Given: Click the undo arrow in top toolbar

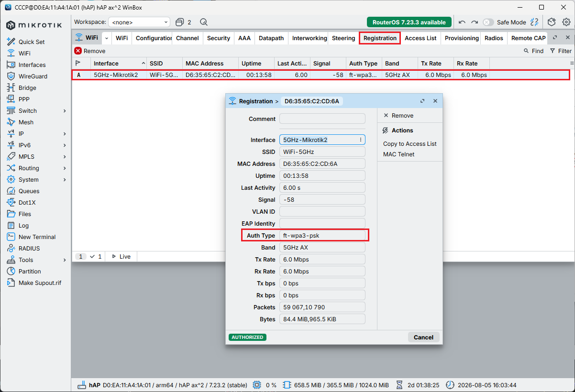Looking at the screenshot, I should tap(462, 22).
